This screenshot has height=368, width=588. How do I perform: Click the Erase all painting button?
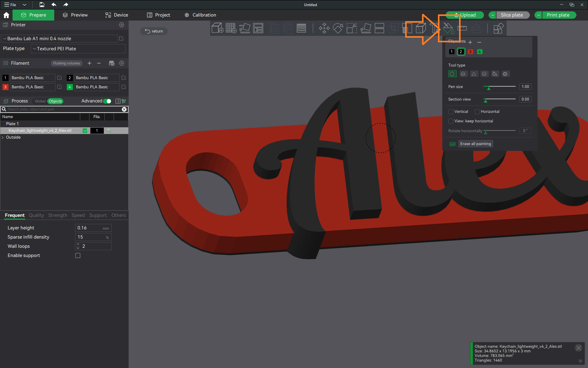pos(476,144)
